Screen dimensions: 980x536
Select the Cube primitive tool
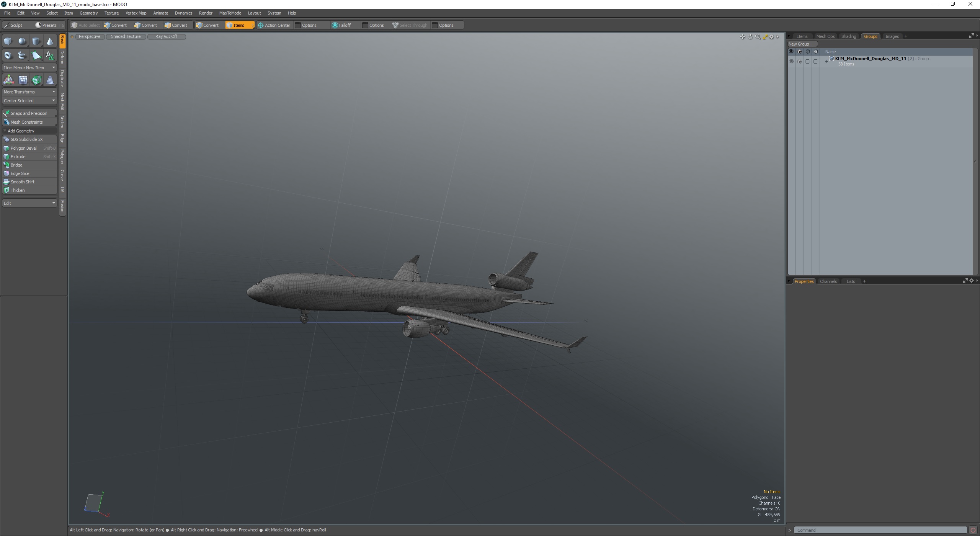coord(8,41)
